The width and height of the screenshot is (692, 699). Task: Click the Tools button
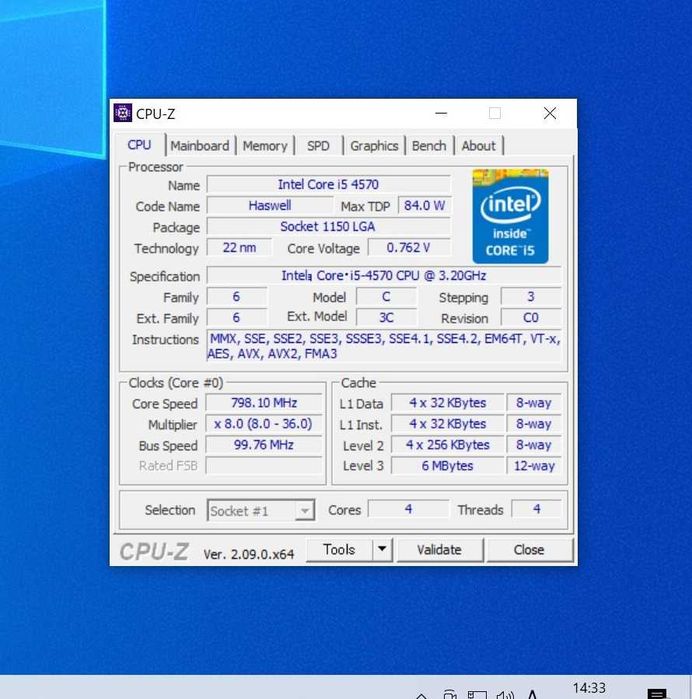[339, 550]
